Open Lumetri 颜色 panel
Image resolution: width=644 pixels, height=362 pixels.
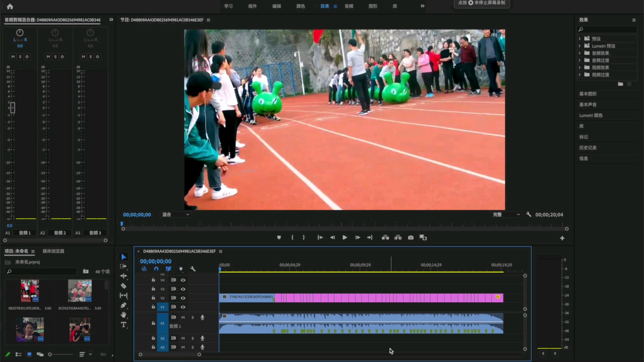(x=591, y=115)
